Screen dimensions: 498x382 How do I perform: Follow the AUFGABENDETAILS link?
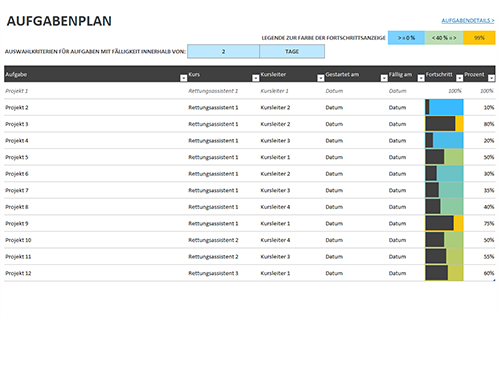(x=468, y=21)
